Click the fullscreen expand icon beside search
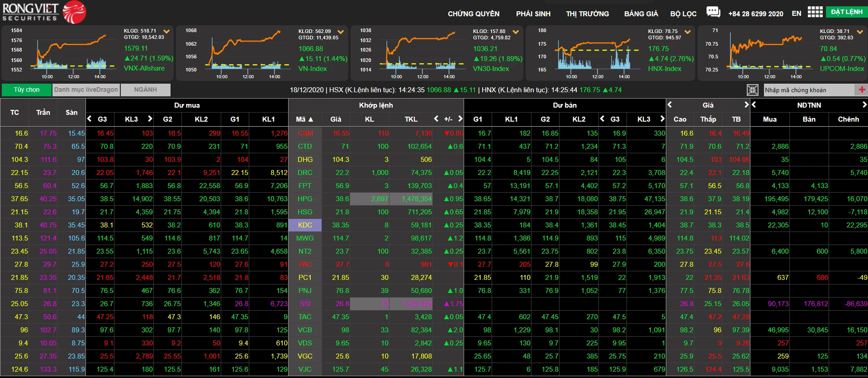The height and width of the screenshot is (378, 868). coord(752,90)
